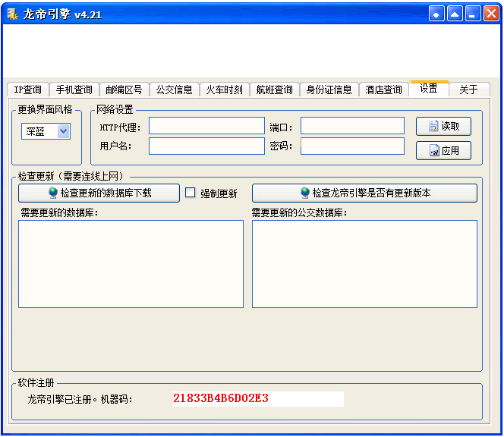Go to the 公交信息 tab
504x437 pixels.
pyautogui.click(x=175, y=90)
